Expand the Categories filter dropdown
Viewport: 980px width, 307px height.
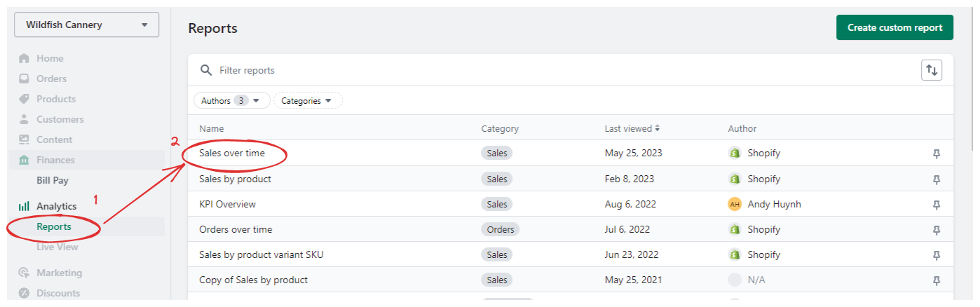307,101
